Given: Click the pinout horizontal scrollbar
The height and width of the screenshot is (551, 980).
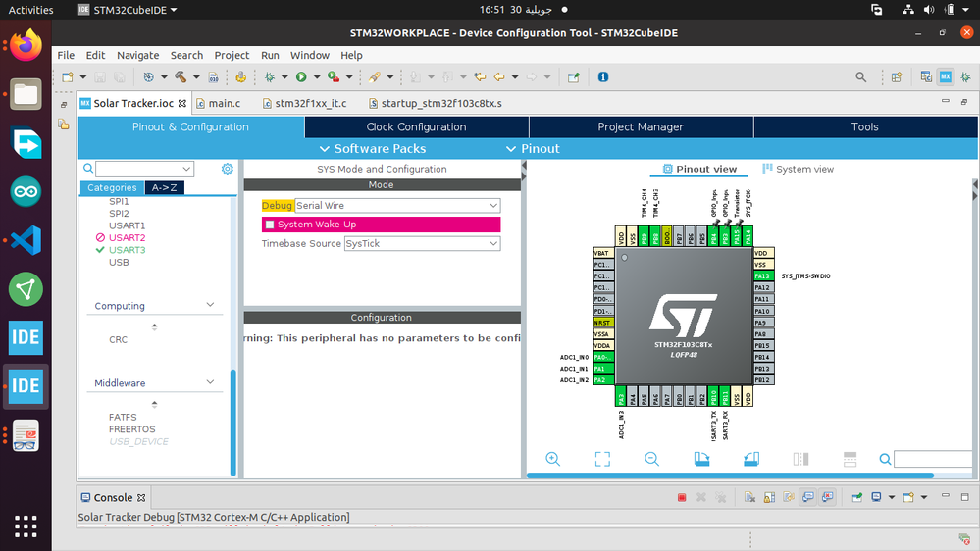Looking at the screenshot, I should (730, 476).
